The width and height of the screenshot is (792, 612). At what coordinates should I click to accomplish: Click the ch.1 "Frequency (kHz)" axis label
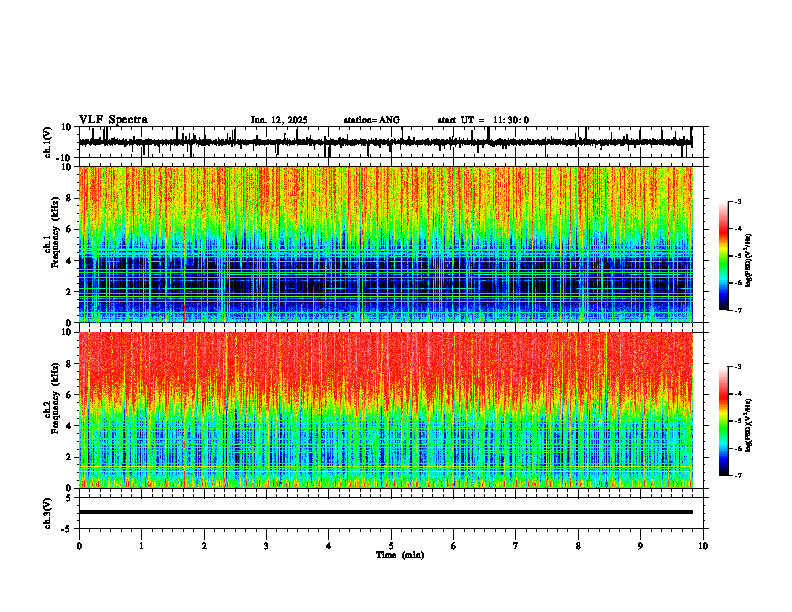[55, 233]
